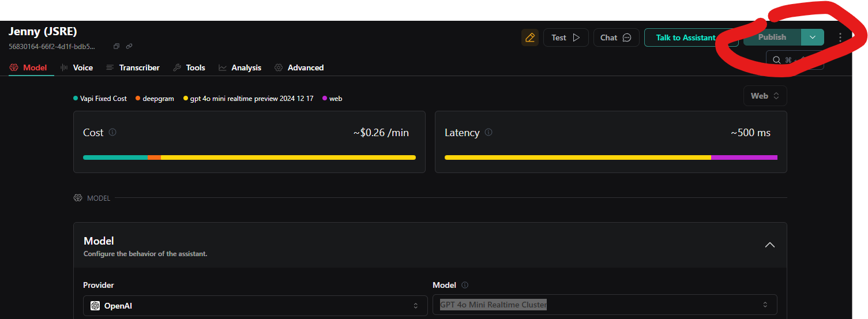This screenshot has width=868, height=319.
Task: Click the 'Configure the behavior of the assistant' text
Action: click(145, 254)
